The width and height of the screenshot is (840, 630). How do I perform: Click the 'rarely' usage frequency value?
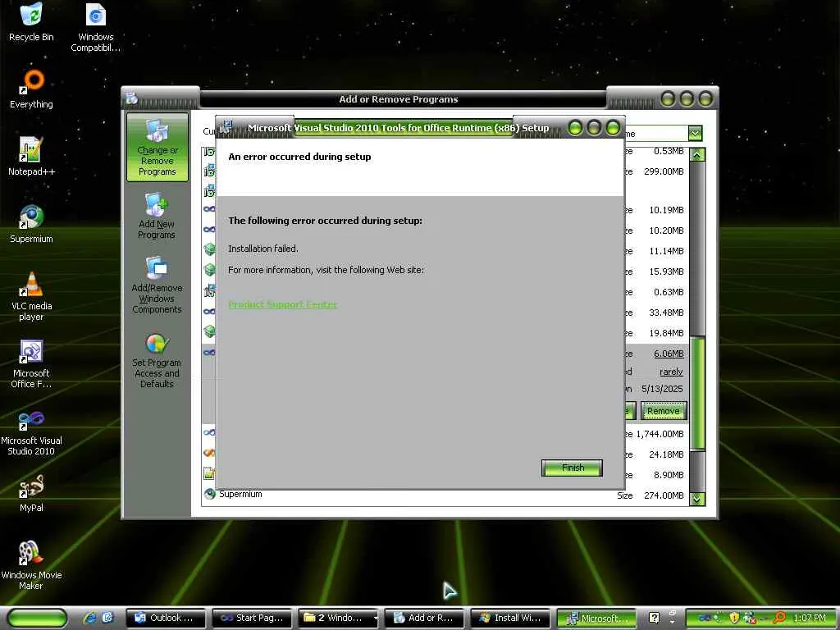[671, 372]
